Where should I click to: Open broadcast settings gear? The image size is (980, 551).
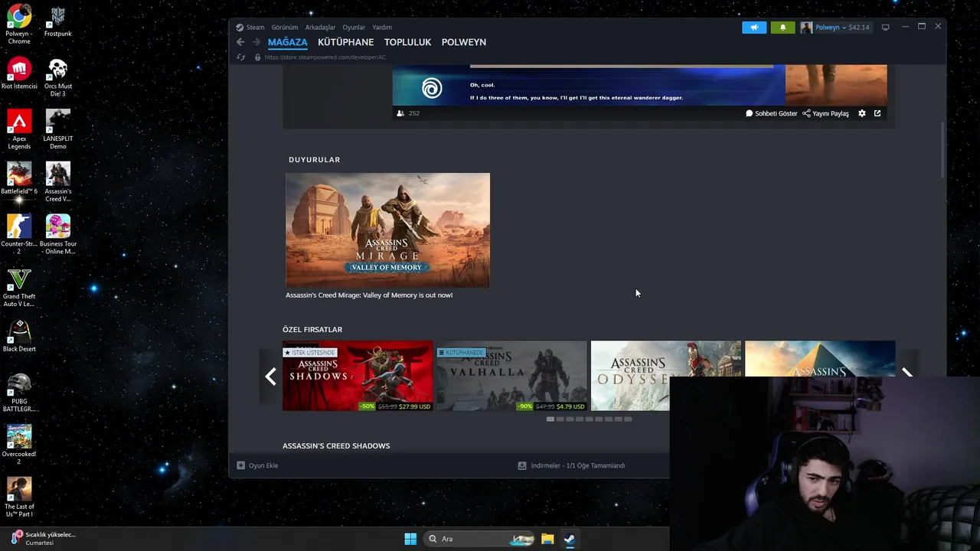point(862,113)
